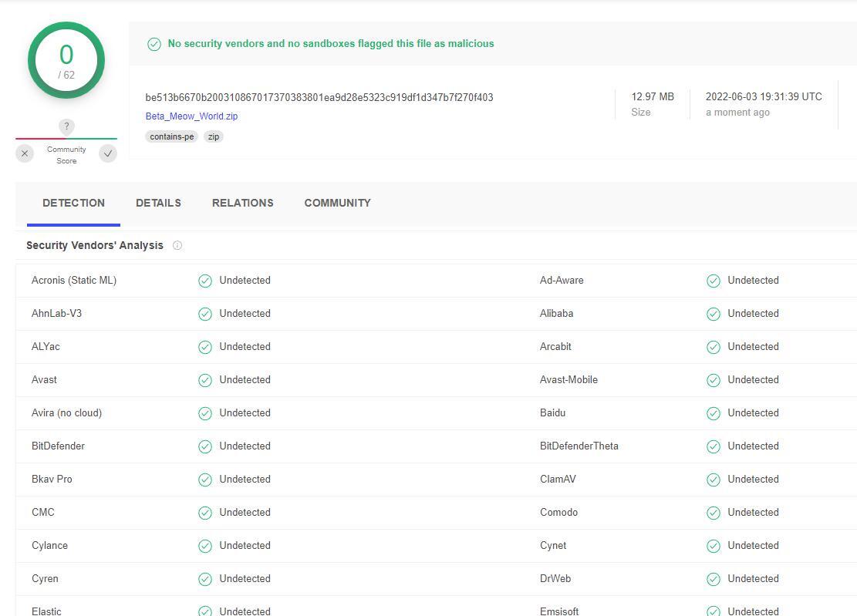The height and width of the screenshot is (616, 857).
Task: Click the 0 / 62 detection score circle
Action: click(x=66, y=60)
